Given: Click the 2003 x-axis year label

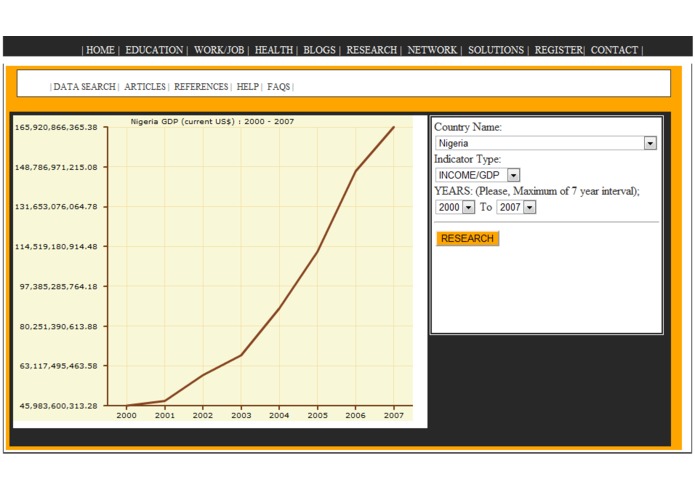Looking at the screenshot, I should pyautogui.click(x=241, y=416).
